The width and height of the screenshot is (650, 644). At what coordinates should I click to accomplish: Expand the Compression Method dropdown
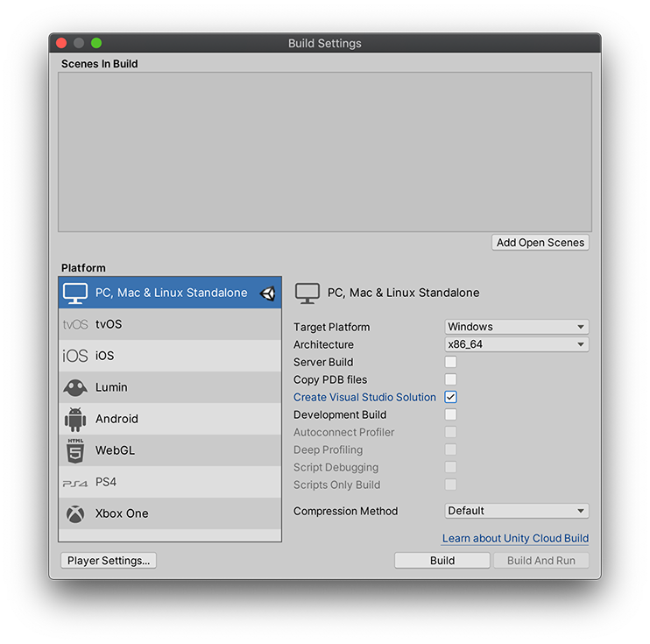point(516,511)
